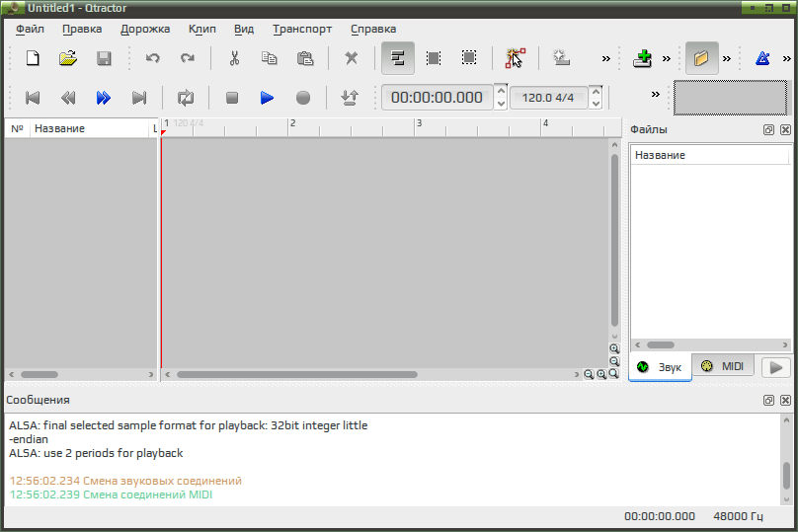
Task: Zoom out horizontally on timeline
Action: click(589, 374)
